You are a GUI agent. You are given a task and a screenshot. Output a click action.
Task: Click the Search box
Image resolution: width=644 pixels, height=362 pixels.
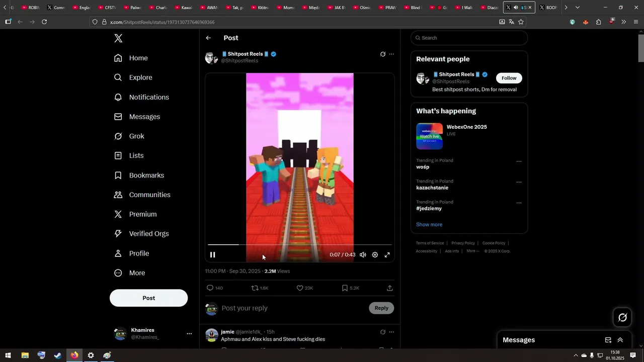(469, 38)
